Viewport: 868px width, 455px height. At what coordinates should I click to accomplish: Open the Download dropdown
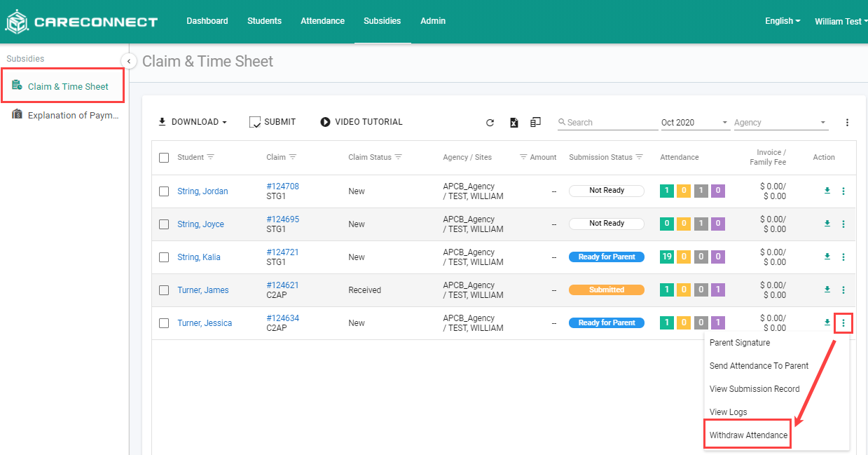click(x=193, y=122)
